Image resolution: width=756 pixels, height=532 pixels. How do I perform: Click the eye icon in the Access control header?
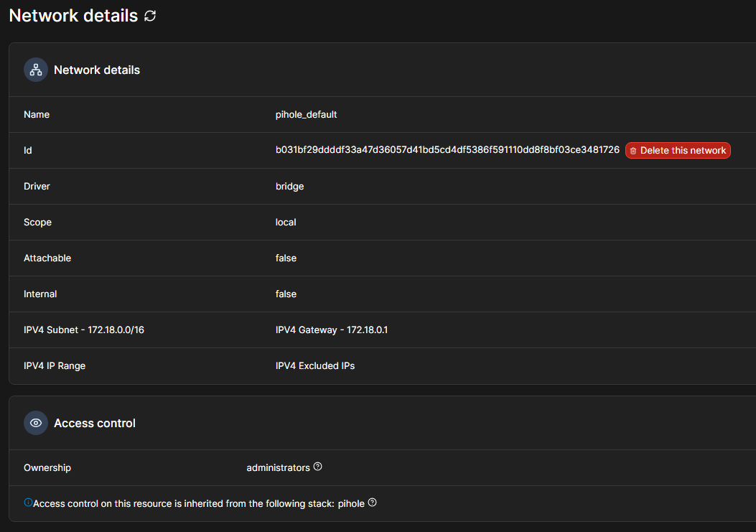(36, 423)
